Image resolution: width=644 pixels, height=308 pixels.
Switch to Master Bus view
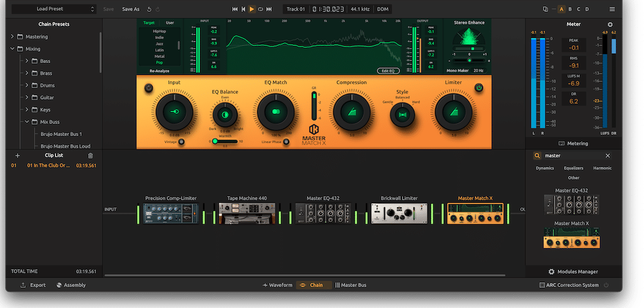pyautogui.click(x=350, y=285)
